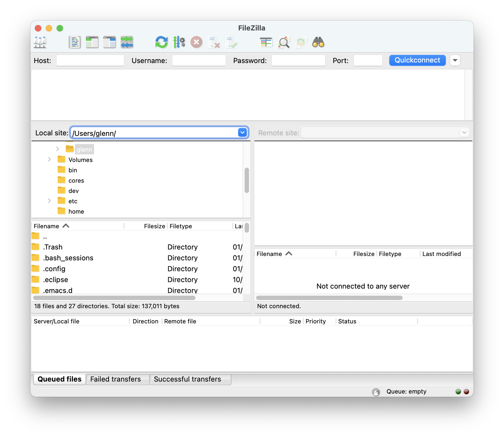Refresh file and folder lists

[162, 42]
